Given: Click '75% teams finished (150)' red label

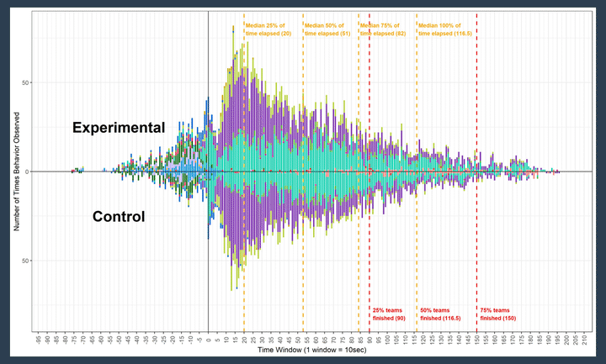Looking at the screenshot, I should point(497,314).
